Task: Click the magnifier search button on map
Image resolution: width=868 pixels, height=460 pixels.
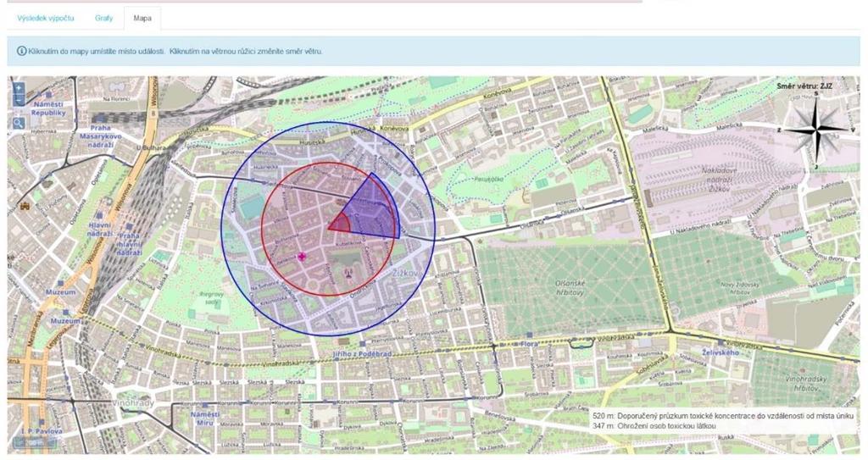Action: pos(19,123)
